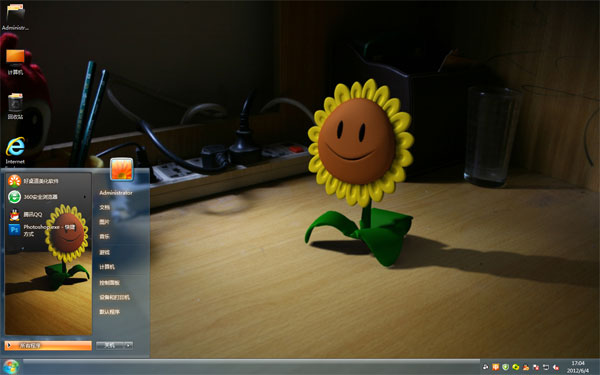The image size is (600, 375).
Task: Click the 关机 (Shut down) button
Action: pyautogui.click(x=110, y=345)
